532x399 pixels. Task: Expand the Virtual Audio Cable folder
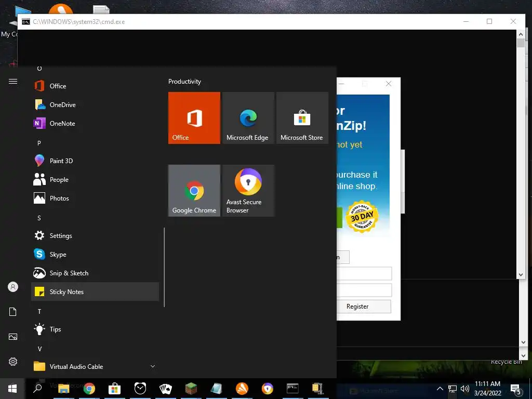(95, 366)
